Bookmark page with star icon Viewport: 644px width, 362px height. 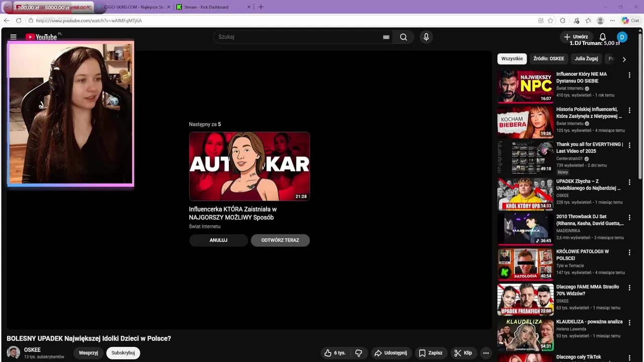point(550,21)
